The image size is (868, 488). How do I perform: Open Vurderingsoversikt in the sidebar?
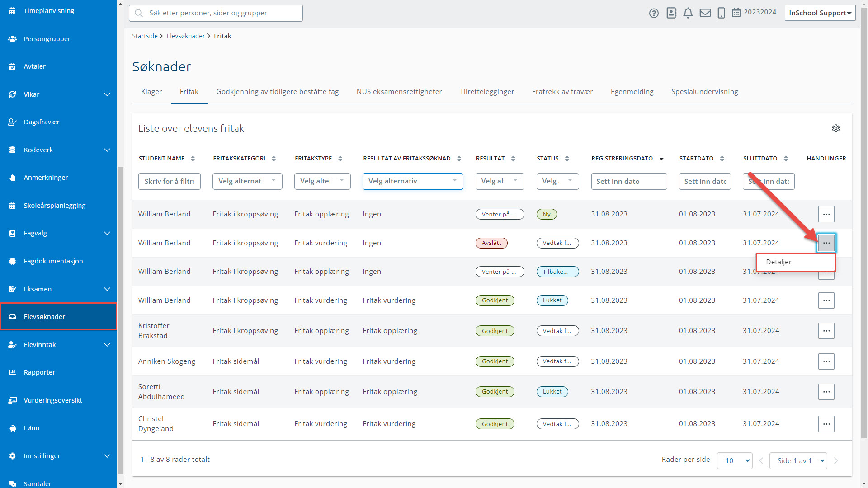pyautogui.click(x=58, y=400)
